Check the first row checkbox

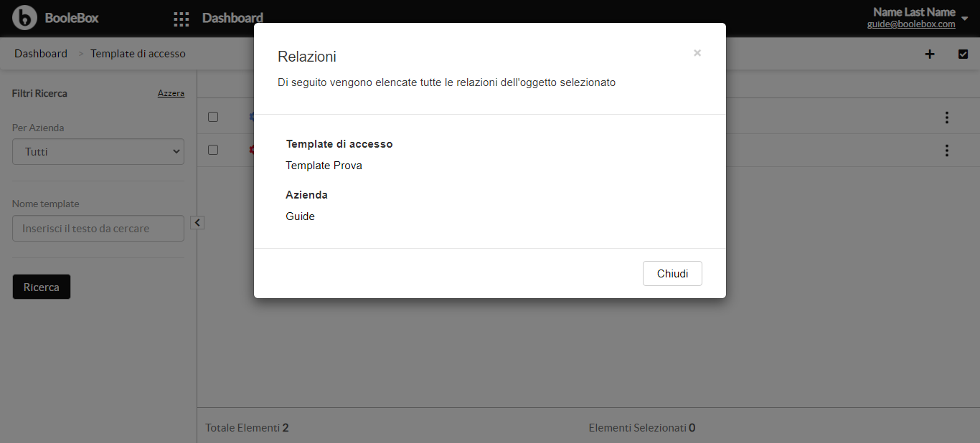(x=213, y=117)
